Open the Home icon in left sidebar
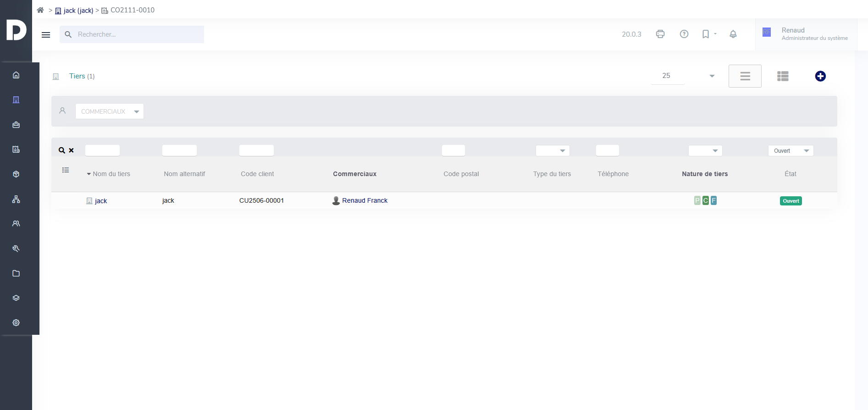The image size is (868, 410). coord(16,75)
